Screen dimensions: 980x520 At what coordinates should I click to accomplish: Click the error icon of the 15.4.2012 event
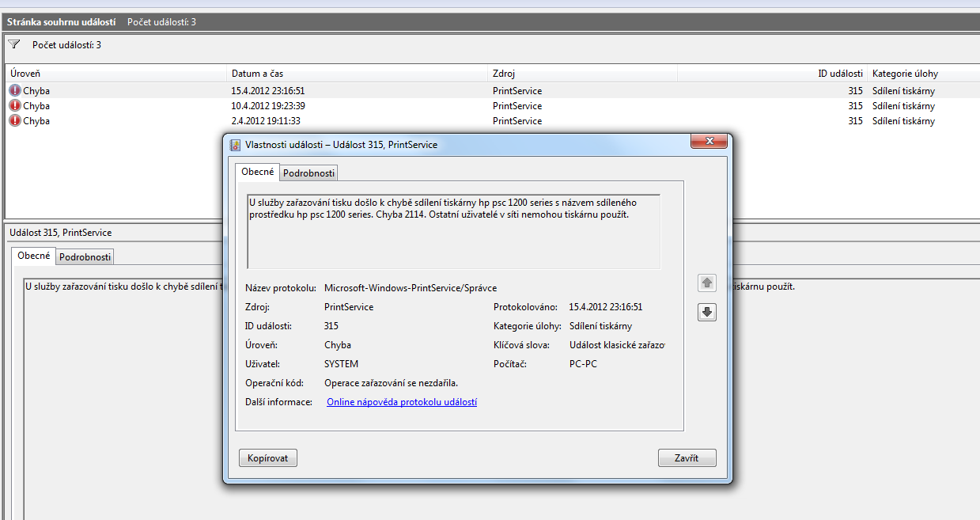click(x=15, y=91)
